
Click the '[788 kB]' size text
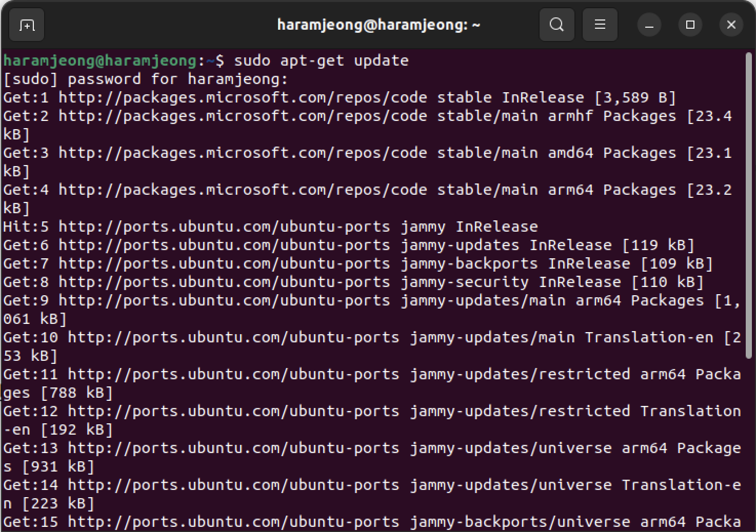point(76,393)
